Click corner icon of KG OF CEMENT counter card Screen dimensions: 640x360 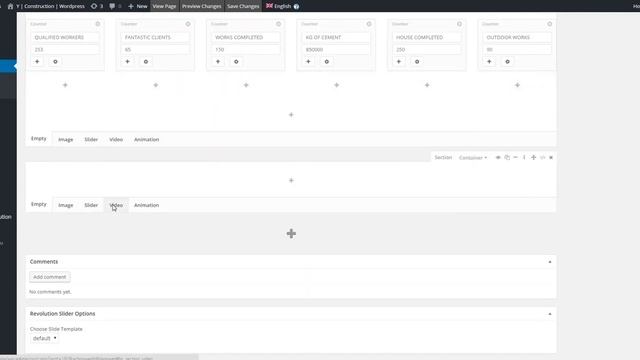(x=369, y=24)
